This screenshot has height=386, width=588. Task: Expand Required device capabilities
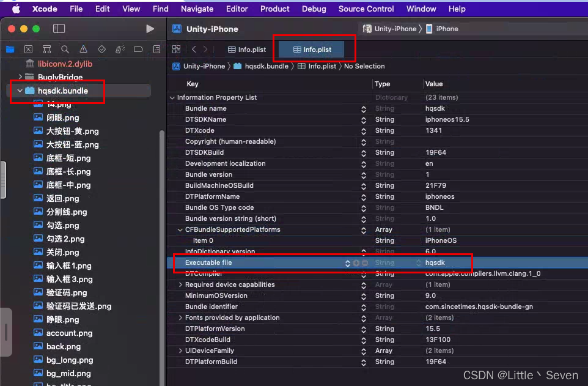pyautogui.click(x=180, y=284)
